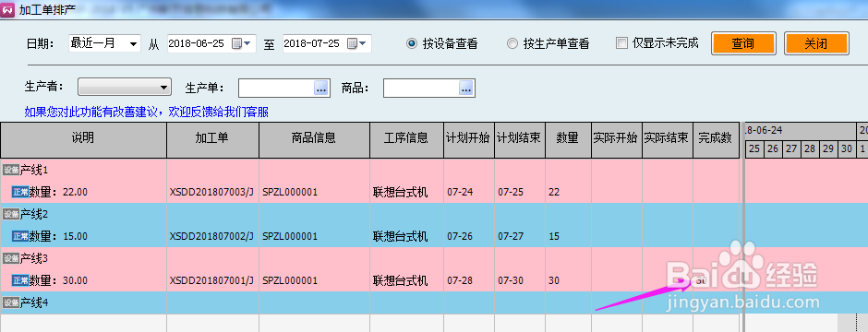Expand the end date 2018-07-25 dropdown arrow

click(363, 43)
